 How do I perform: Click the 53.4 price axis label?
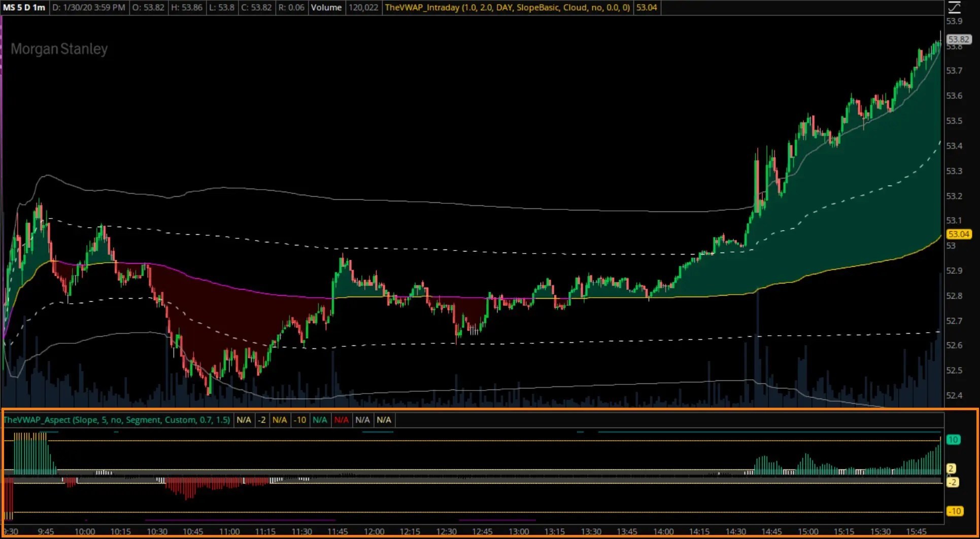pos(954,146)
